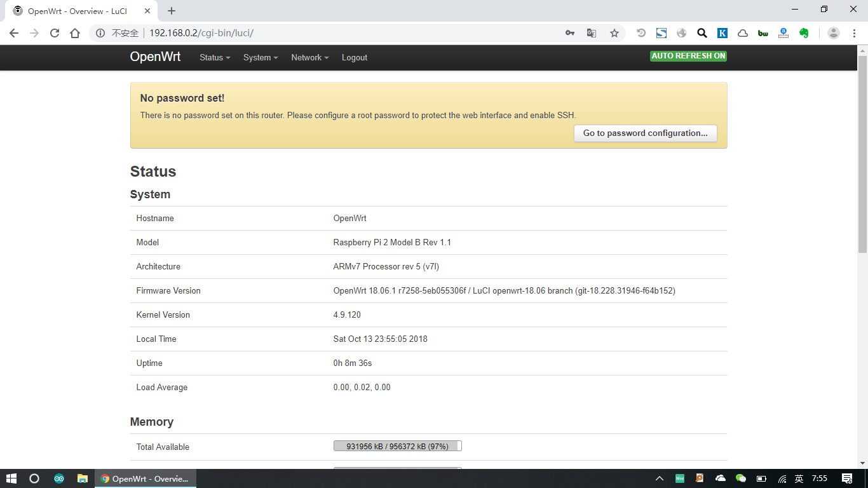Click the blue K extension icon
The width and height of the screenshot is (868, 488).
point(722,33)
